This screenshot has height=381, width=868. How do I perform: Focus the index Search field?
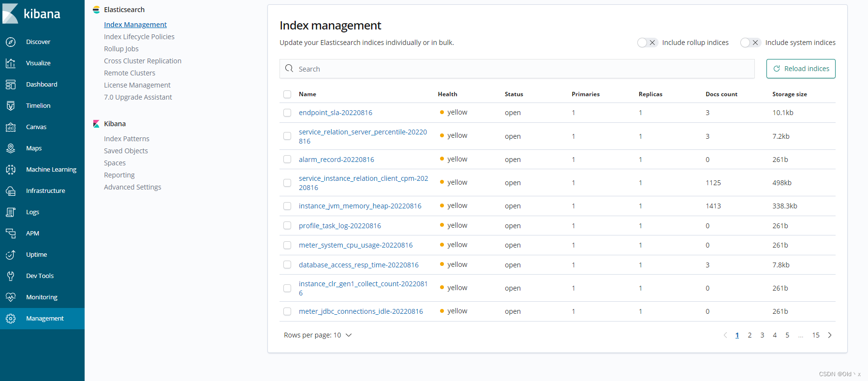point(517,69)
